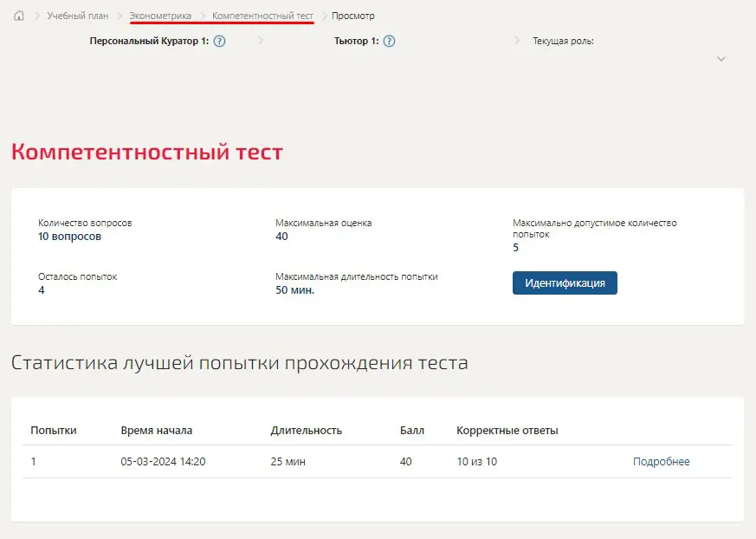Select the Корректные ответы column header
Image resolution: width=756 pixels, height=539 pixels.
507,431
